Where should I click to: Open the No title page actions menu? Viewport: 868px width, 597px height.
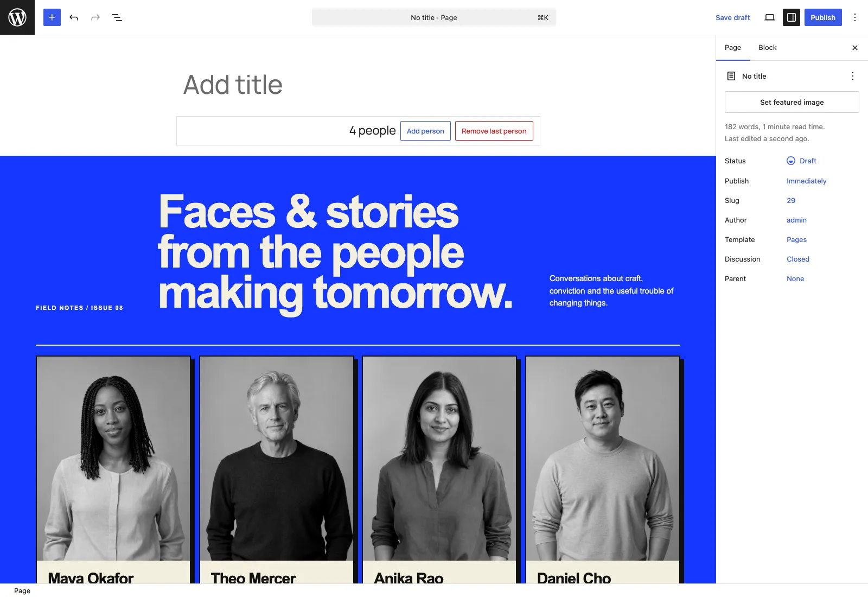[853, 76]
